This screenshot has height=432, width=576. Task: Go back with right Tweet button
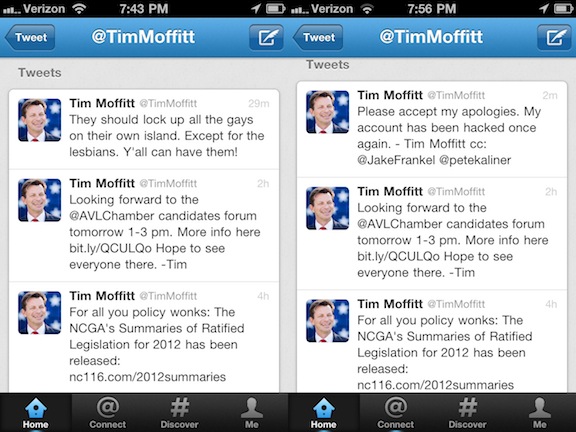pyautogui.click(x=318, y=37)
